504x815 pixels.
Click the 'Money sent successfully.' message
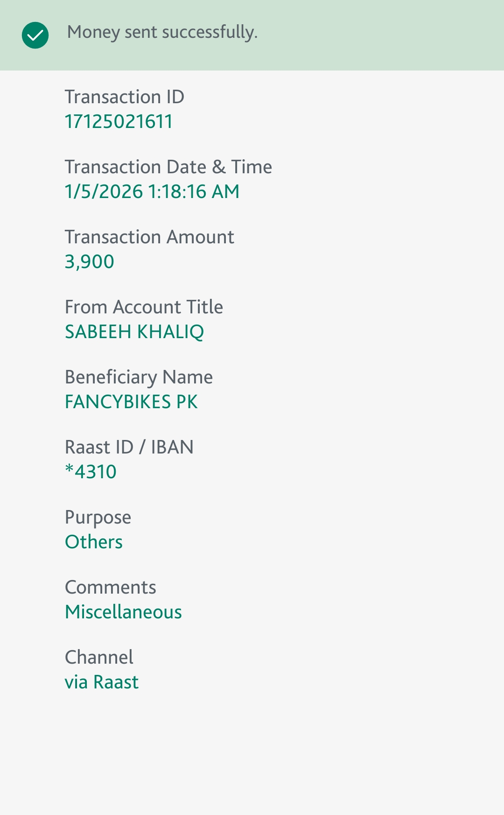point(162,32)
